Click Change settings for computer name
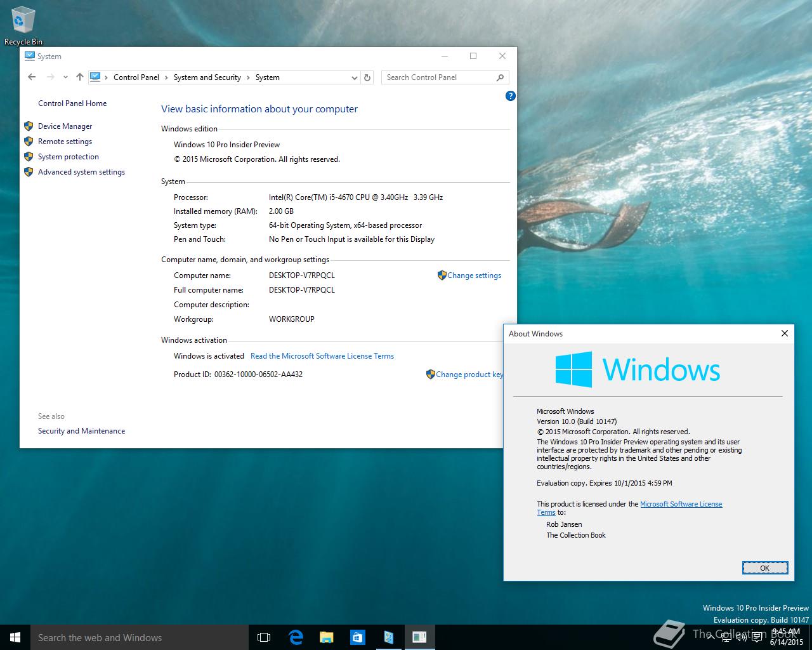Image resolution: width=812 pixels, height=650 pixels. (x=474, y=275)
